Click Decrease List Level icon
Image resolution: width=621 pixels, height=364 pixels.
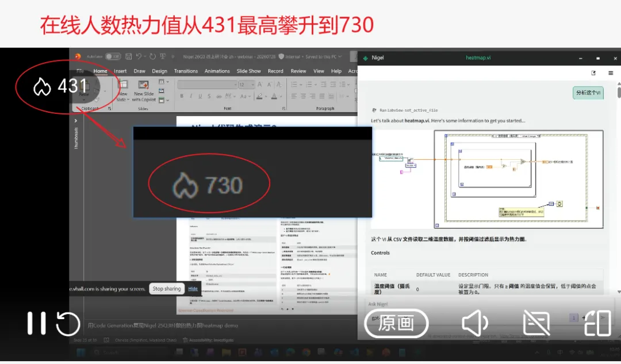[323, 85]
